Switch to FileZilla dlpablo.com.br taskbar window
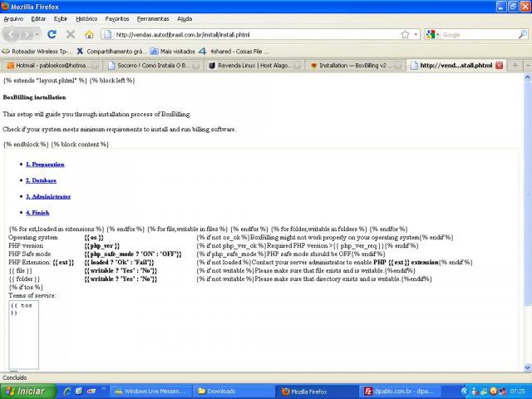 click(x=399, y=392)
